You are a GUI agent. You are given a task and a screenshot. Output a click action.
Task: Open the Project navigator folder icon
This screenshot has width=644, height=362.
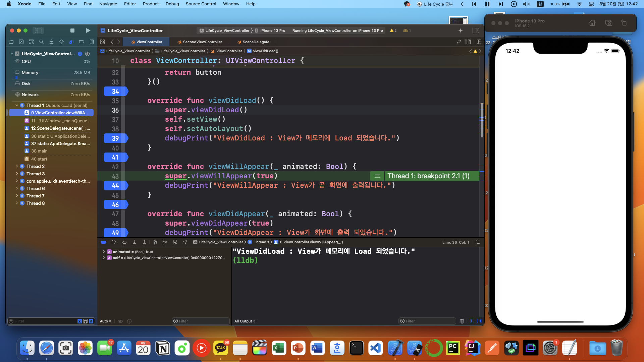tap(11, 42)
